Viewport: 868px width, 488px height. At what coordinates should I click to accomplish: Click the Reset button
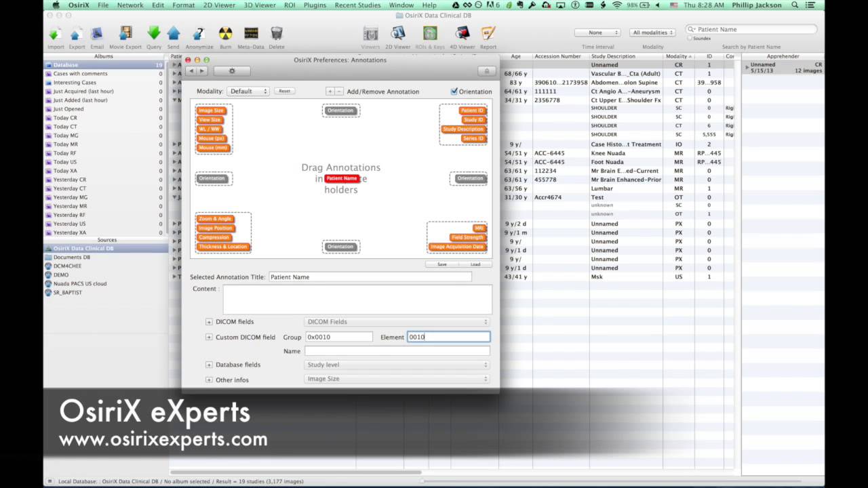click(x=284, y=91)
